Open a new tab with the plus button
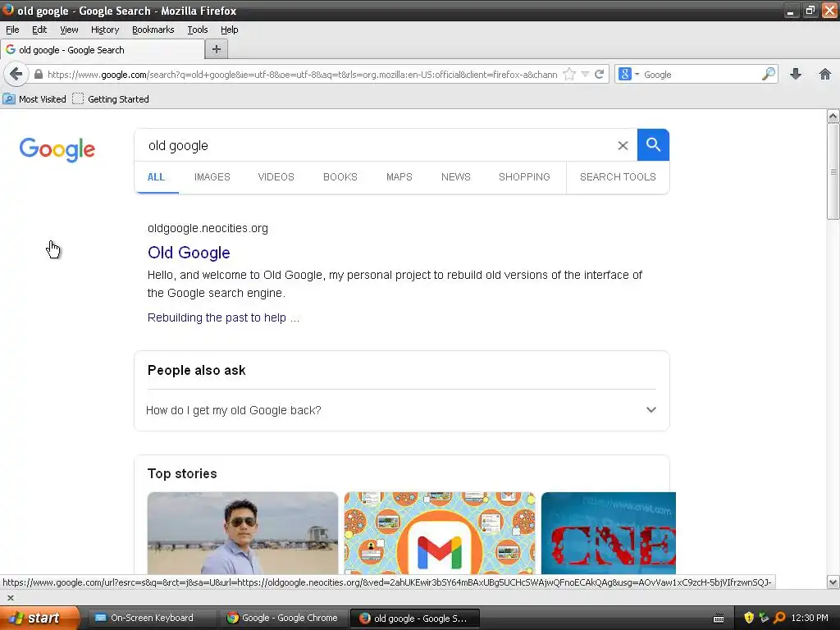The width and height of the screenshot is (840, 630). pyautogui.click(x=217, y=49)
